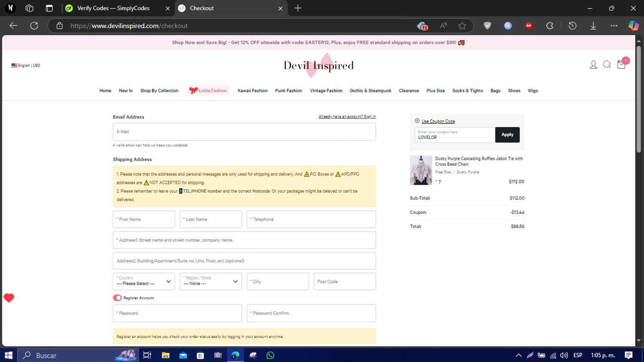The image size is (644, 362).
Task: Close the Checkout tab
Action: (x=280, y=8)
